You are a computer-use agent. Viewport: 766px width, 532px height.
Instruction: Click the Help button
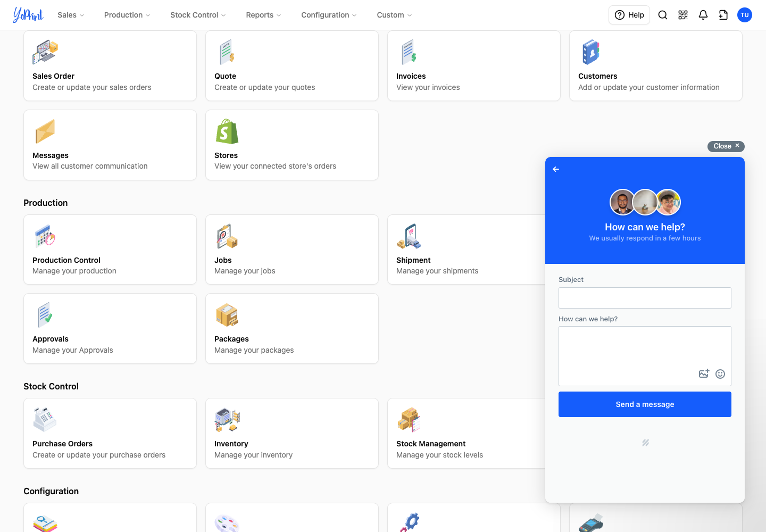pyautogui.click(x=629, y=15)
